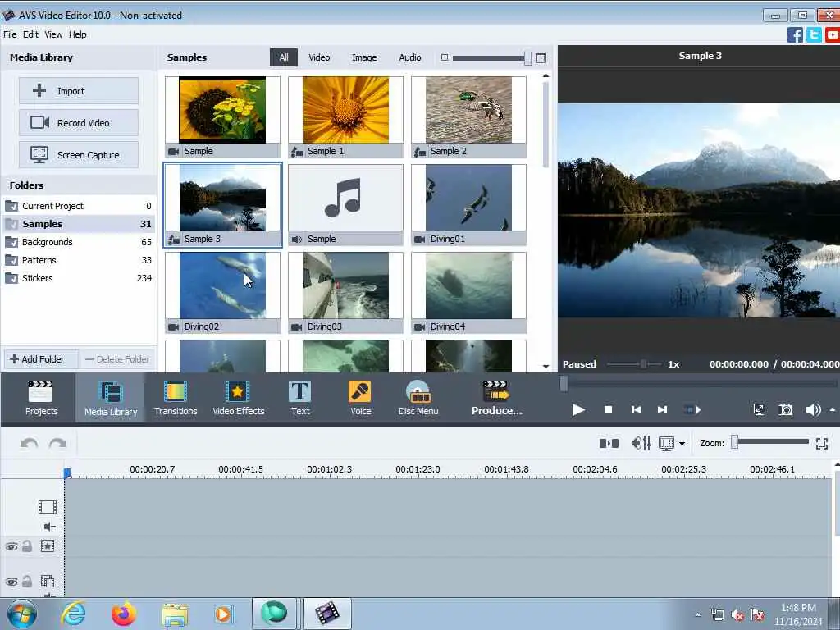840x630 pixels.
Task: Show only Video files filter
Action: (319, 57)
